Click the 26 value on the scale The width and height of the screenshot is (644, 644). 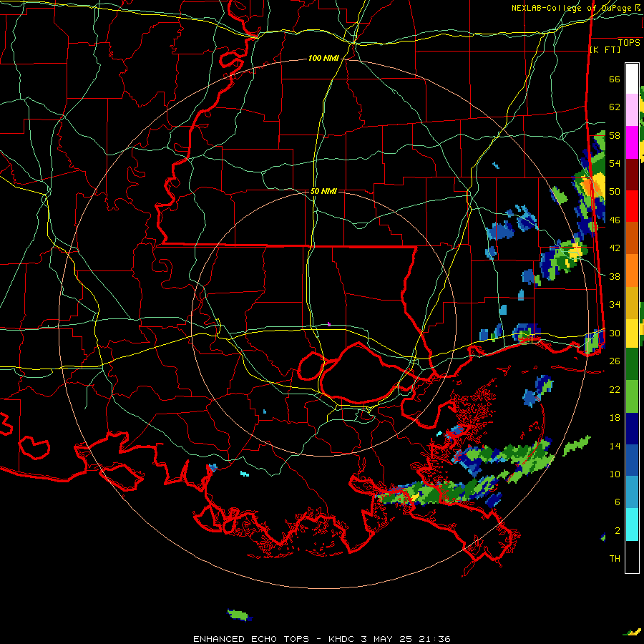tap(615, 361)
